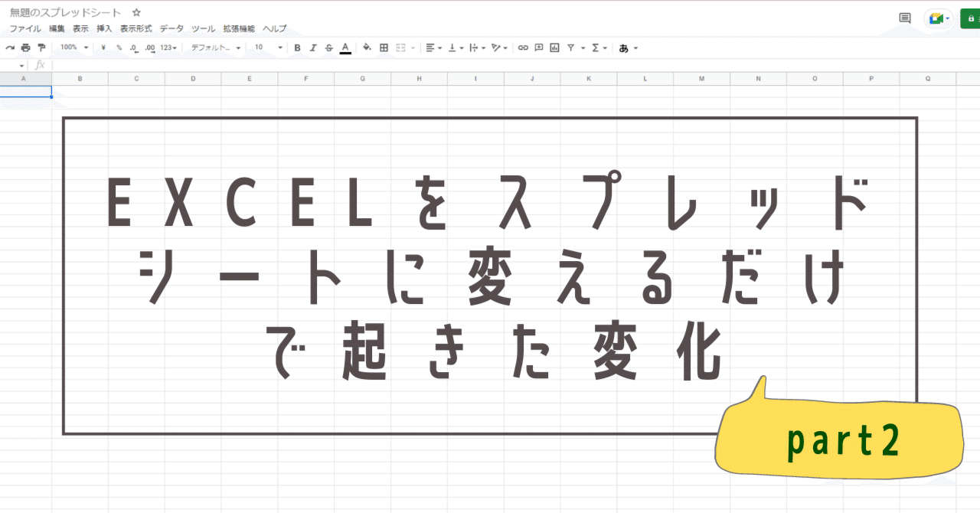Open vertical align dropdown
The width and height of the screenshot is (980, 513).
coord(456,47)
